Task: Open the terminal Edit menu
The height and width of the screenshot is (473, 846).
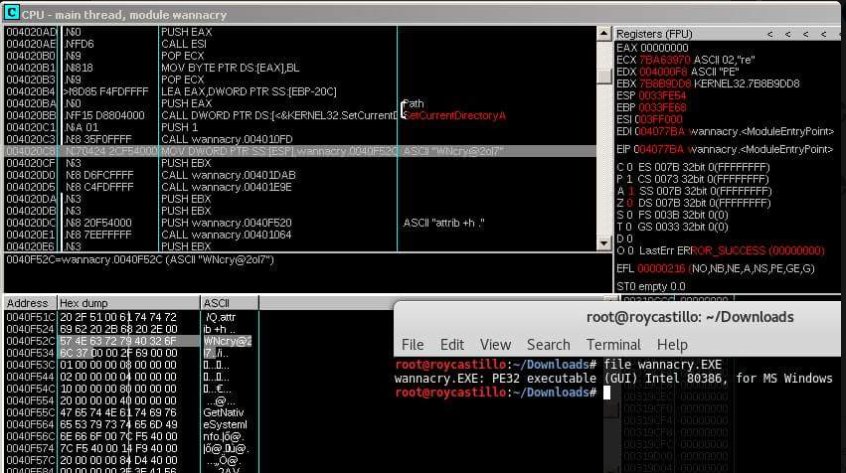Action: (452, 345)
